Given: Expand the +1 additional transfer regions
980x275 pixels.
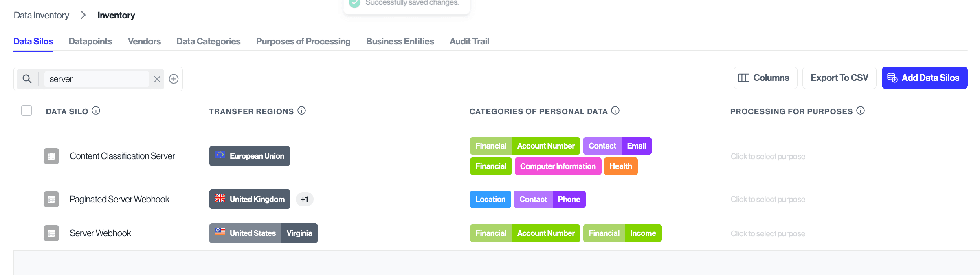Looking at the screenshot, I should [304, 199].
